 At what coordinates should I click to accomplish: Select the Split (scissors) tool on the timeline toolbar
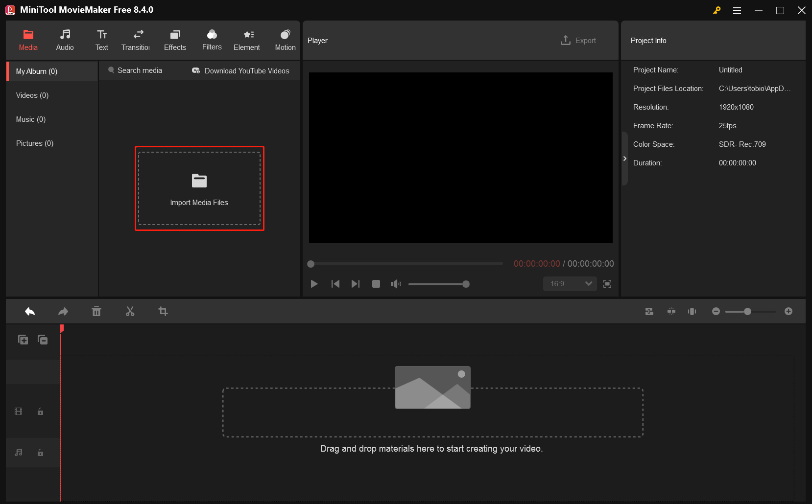pos(130,311)
